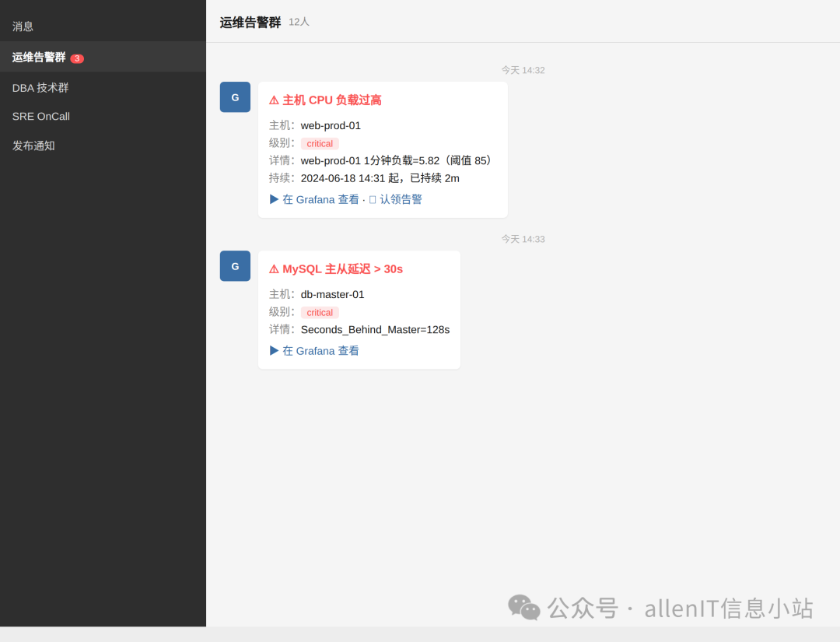The height and width of the screenshot is (642, 840).
Task: Click the critical tag in db-master-01 alert
Action: pos(320,312)
